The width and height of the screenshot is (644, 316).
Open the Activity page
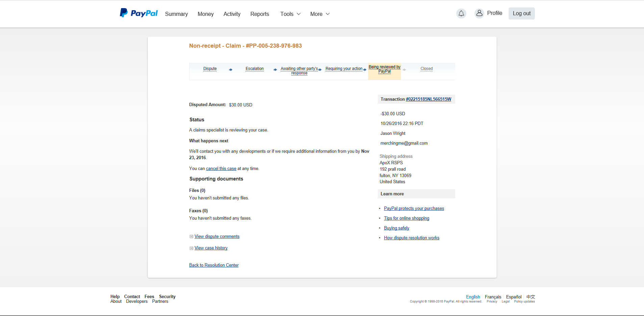232,14
